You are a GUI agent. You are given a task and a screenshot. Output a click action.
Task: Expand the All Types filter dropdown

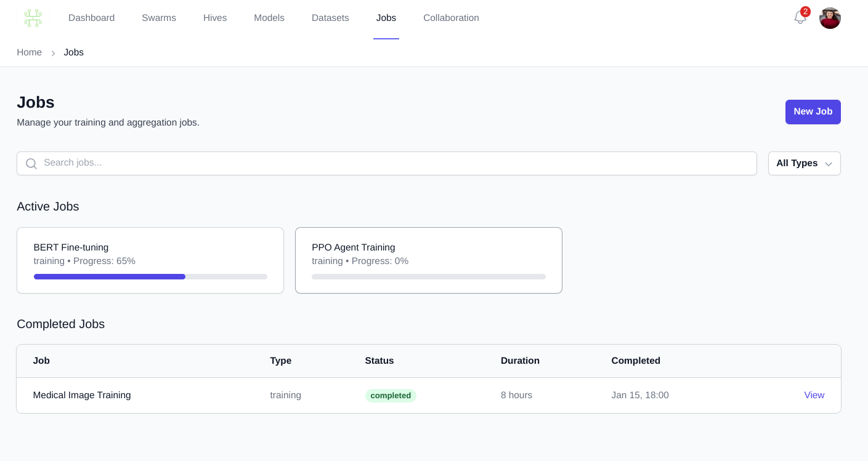(803, 164)
